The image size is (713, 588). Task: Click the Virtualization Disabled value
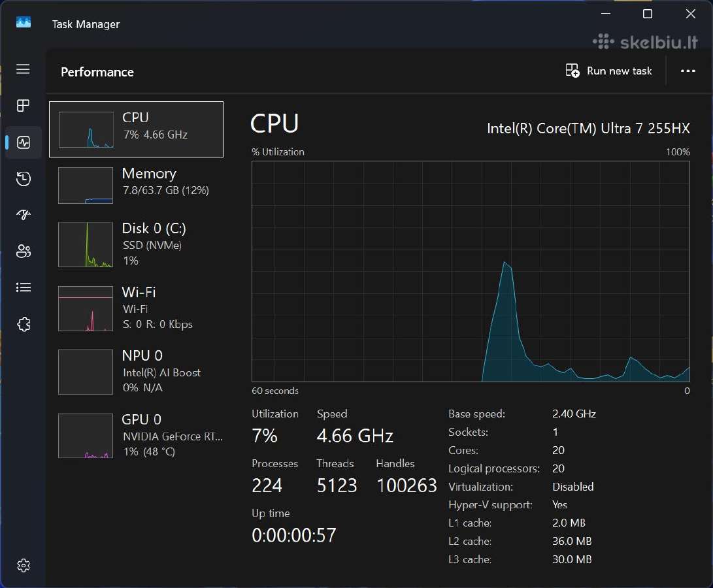coord(573,487)
